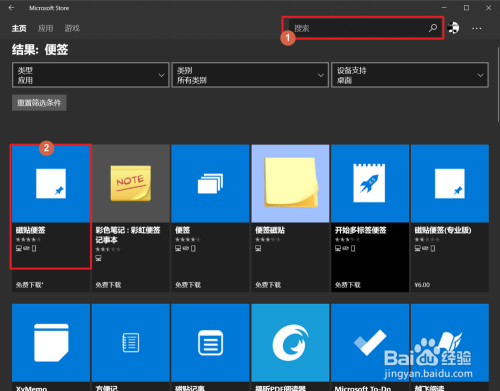Open the 便签 stacked windows app icon
Screen dimensions: 500x391
coord(210,183)
